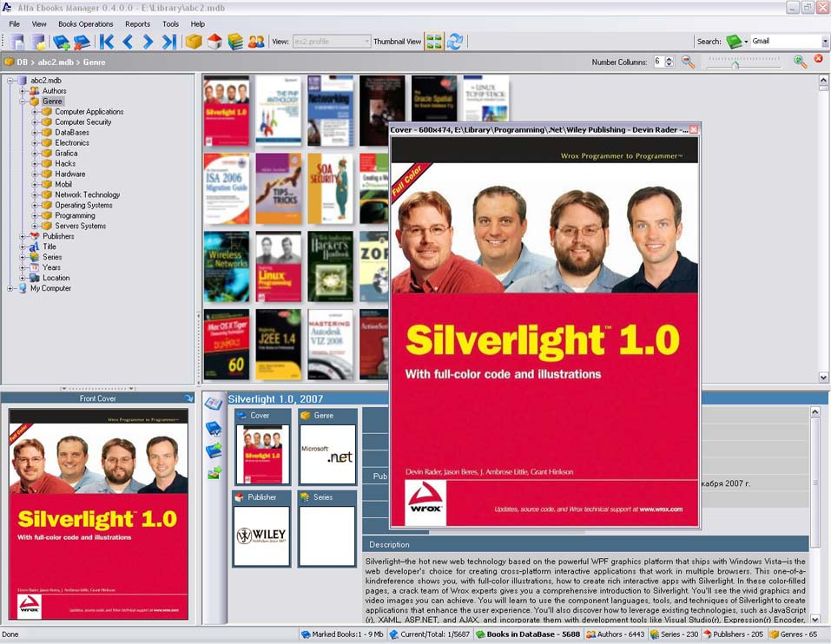Open the View profile dropdown
831x644 pixels.
click(366, 42)
